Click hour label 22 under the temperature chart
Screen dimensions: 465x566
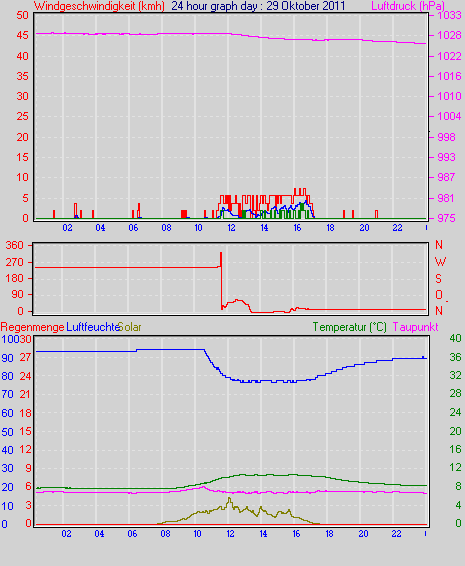pos(396,534)
